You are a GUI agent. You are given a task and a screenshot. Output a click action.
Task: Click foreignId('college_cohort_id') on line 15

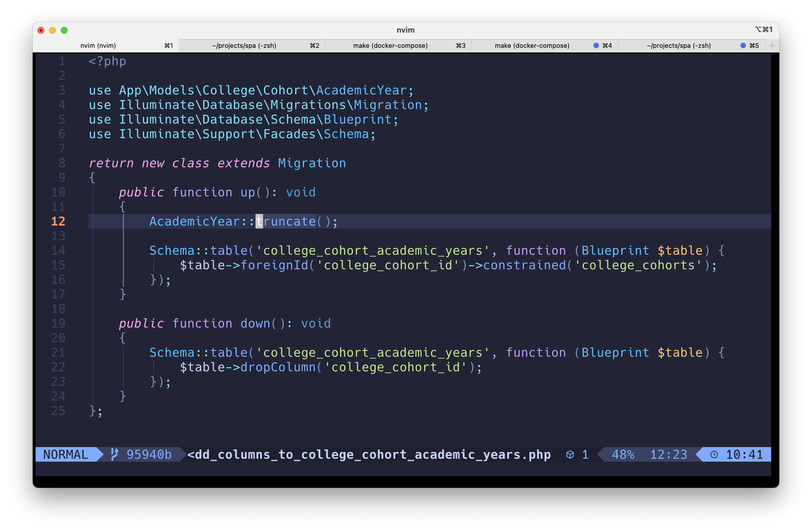point(354,265)
